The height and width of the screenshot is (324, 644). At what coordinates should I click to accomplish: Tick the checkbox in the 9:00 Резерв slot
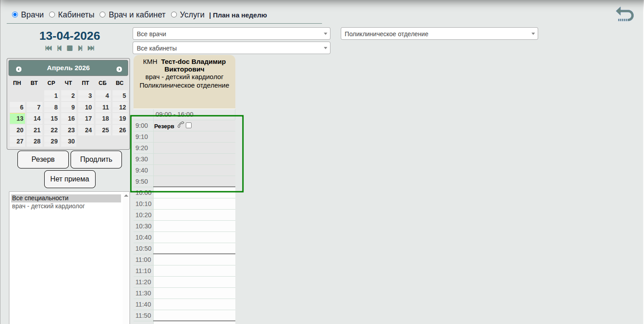tap(189, 126)
